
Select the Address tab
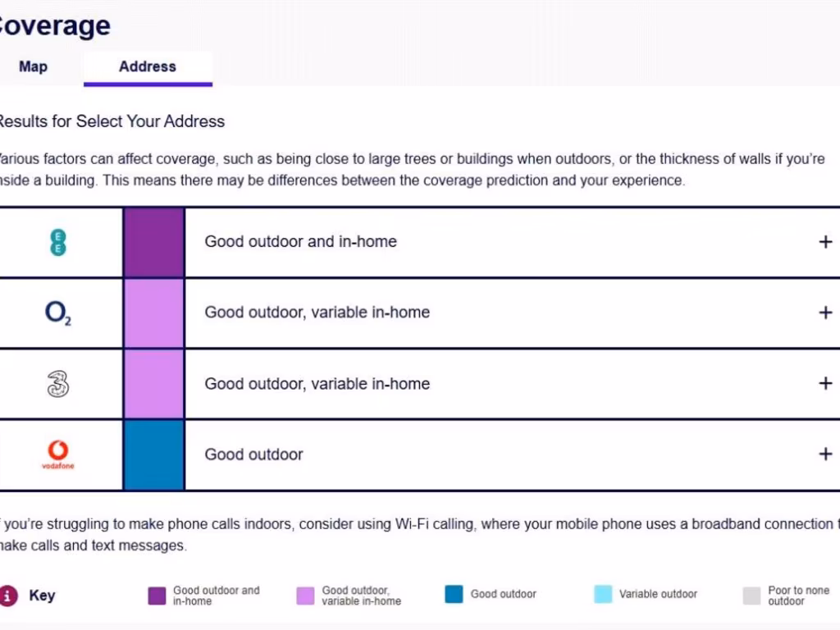148,66
